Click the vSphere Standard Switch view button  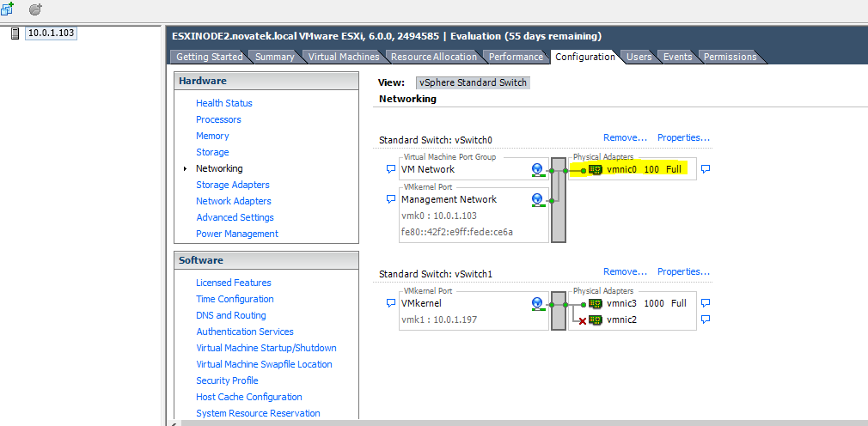[474, 83]
